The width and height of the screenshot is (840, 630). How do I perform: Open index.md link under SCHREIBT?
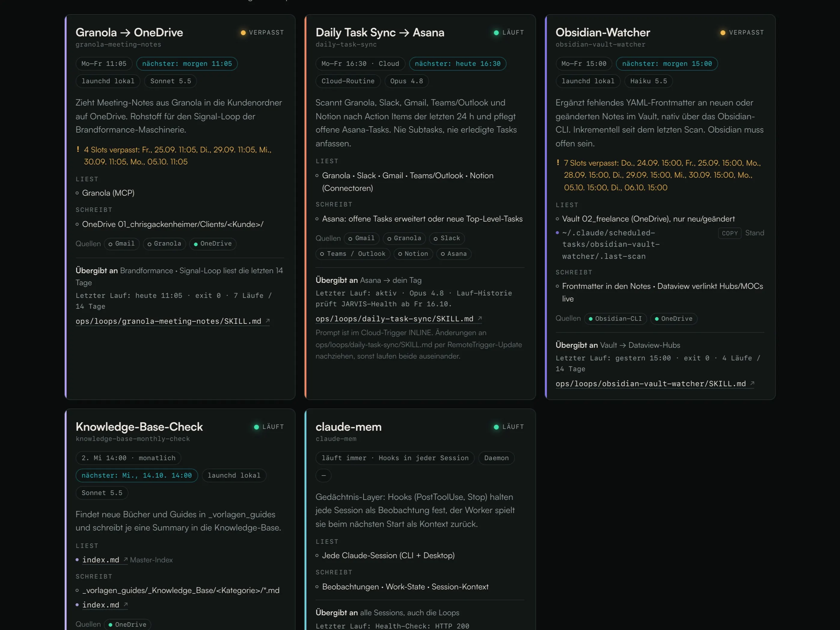[x=105, y=605]
